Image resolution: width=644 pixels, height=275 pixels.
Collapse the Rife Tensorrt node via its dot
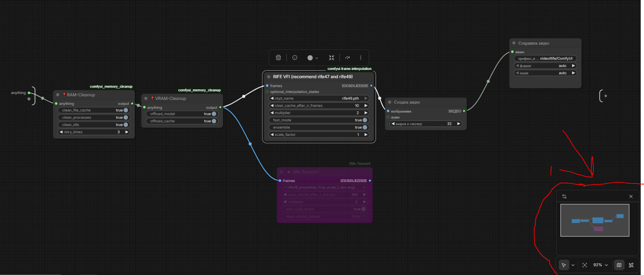tap(282, 172)
